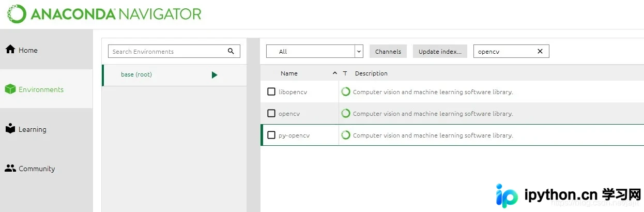Clear the opencv search with the X
644x212 pixels.
(540, 51)
